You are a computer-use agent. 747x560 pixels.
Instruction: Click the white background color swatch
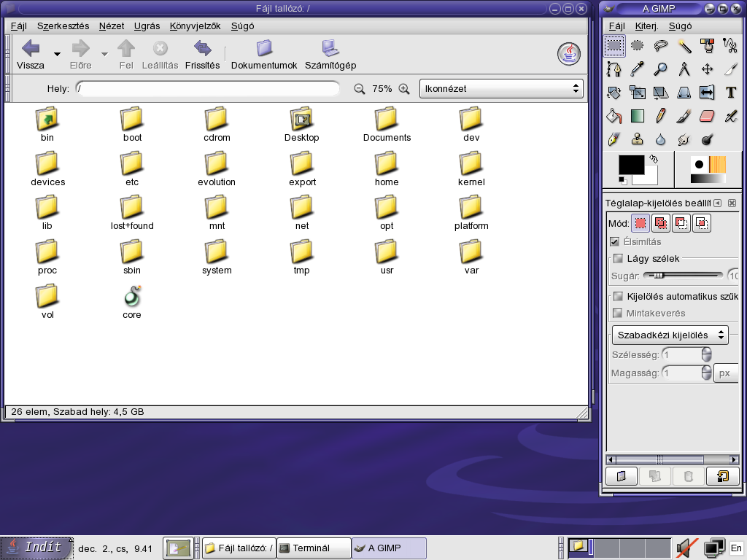click(651, 178)
